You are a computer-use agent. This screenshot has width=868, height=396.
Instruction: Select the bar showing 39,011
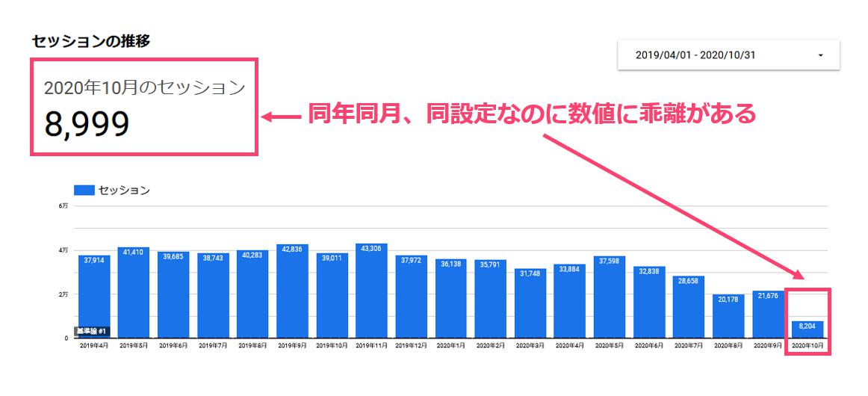332,295
